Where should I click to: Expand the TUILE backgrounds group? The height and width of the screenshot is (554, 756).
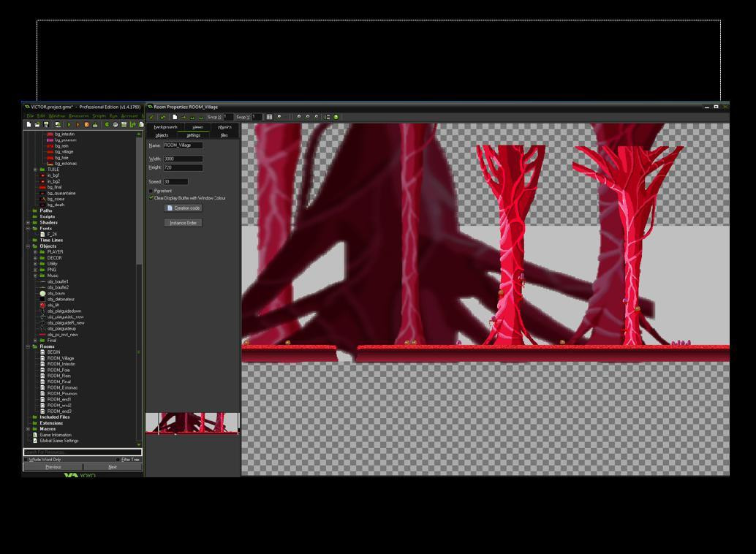coord(35,170)
